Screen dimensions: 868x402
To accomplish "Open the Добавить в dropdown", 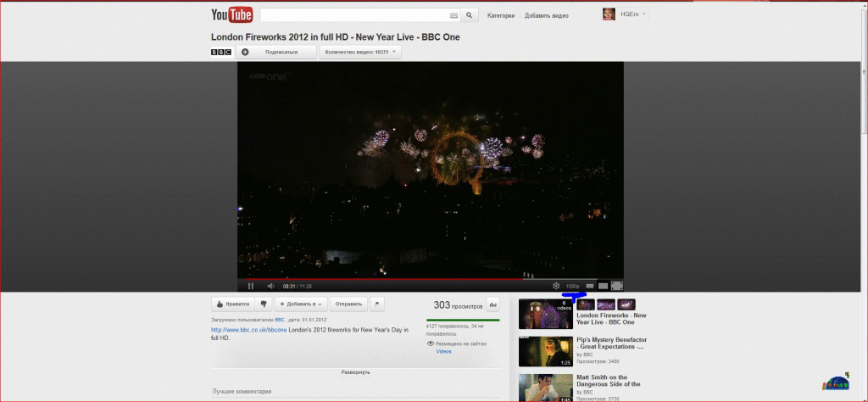I will pyautogui.click(x=301, y=304).
